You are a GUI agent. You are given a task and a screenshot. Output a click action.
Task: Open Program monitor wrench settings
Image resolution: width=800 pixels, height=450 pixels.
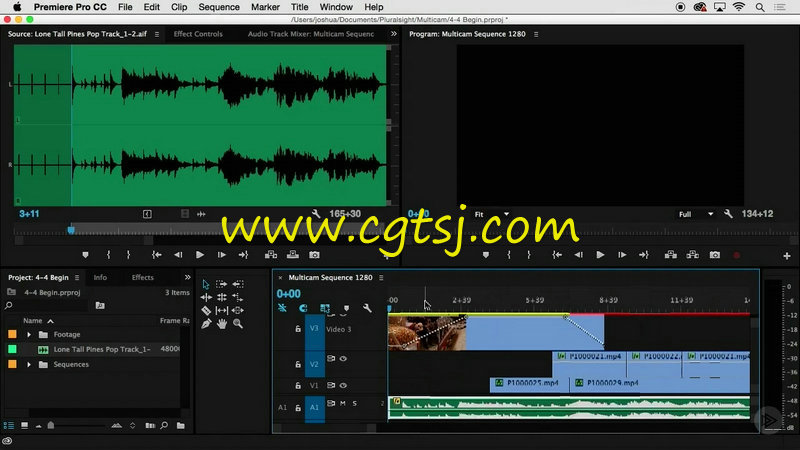[x=728, y=214]
